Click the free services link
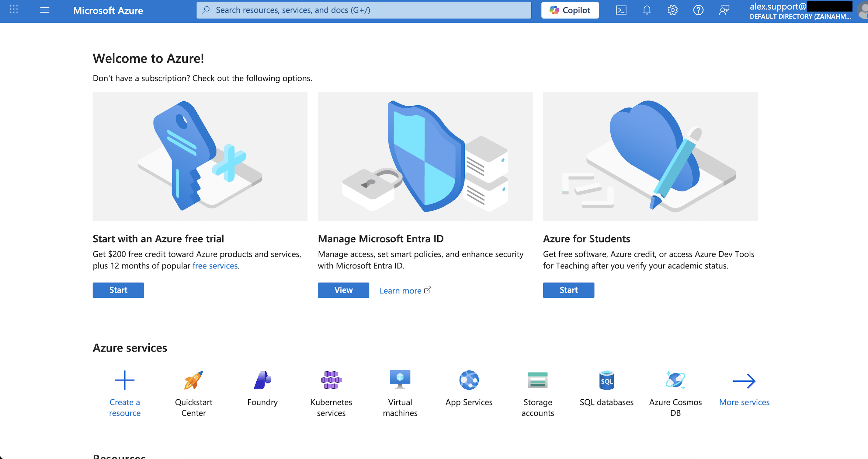Viewport: 868px width, 459px height. click(215, 265)
